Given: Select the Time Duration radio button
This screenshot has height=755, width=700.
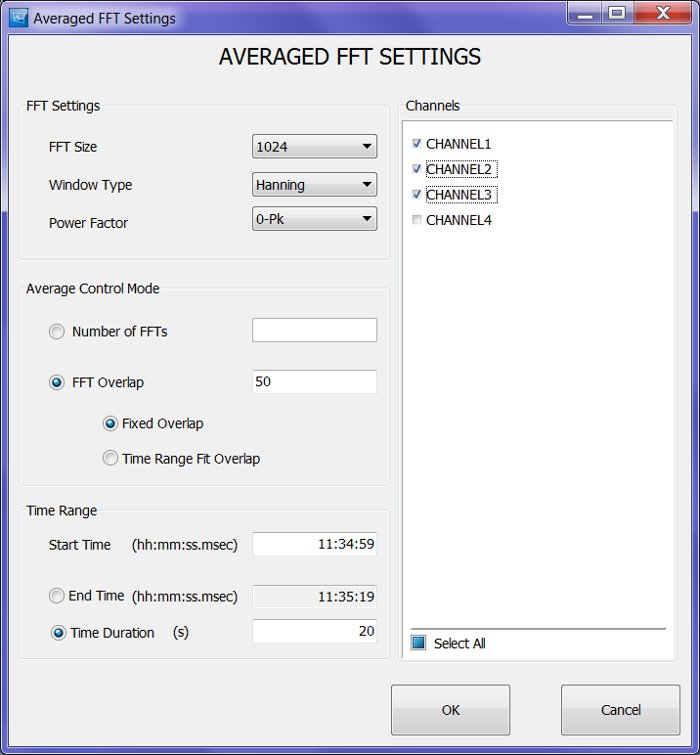Looking at the screenshot, I should point(59,633).
